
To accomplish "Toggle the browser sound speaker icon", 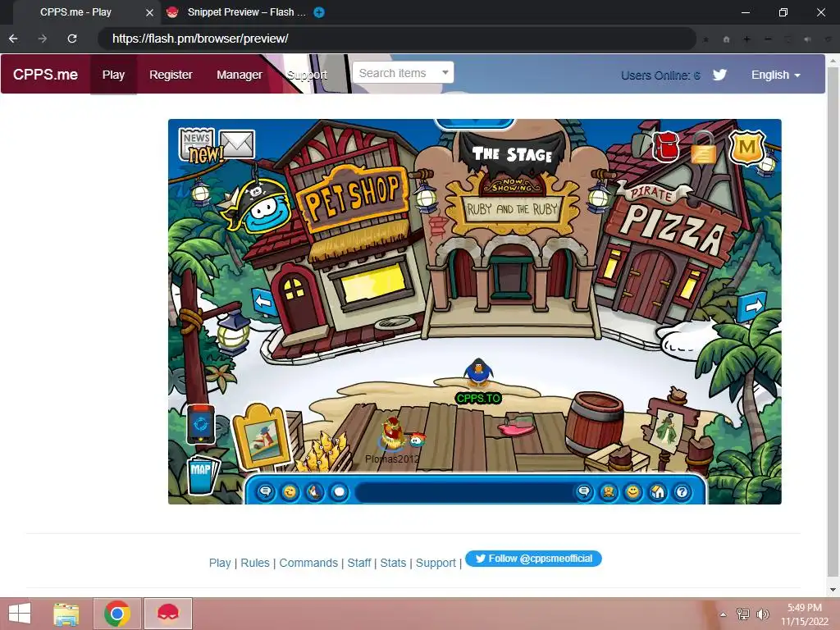I will [x=807, y=39].
